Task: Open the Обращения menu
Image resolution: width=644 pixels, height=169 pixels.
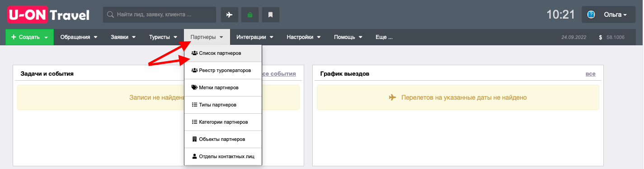Action: 79,37
